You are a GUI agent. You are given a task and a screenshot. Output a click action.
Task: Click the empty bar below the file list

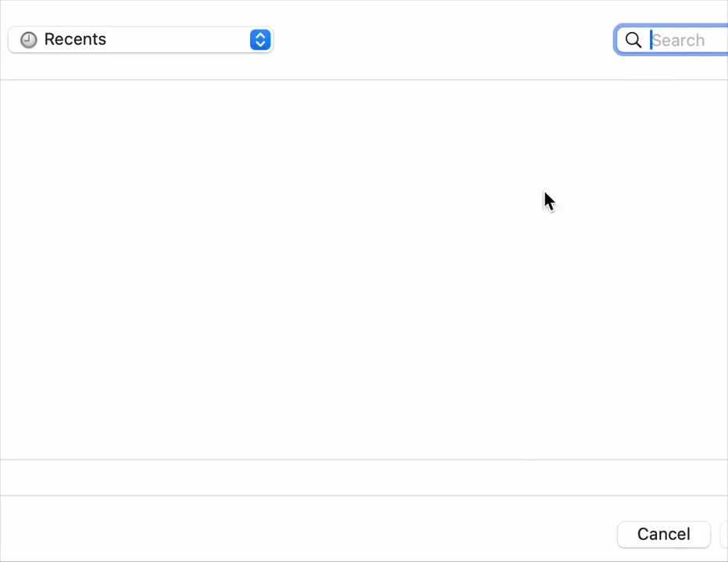click(363, 478)
